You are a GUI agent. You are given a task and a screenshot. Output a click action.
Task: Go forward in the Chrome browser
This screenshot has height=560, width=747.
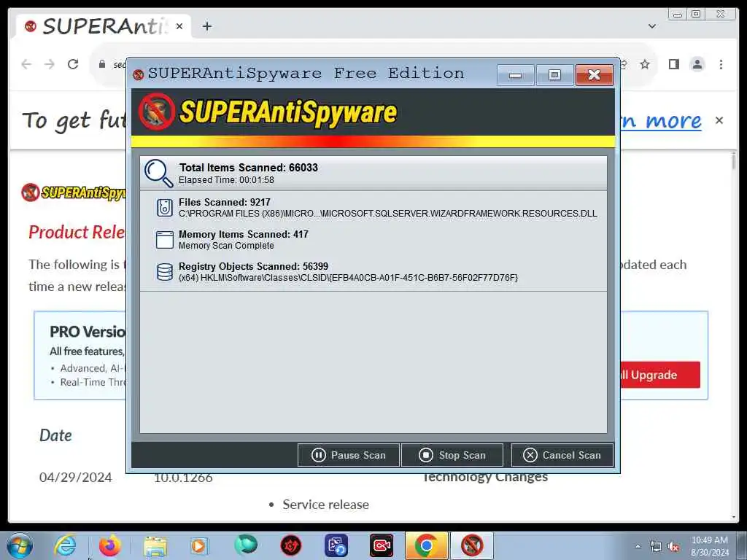pos(50,64)
